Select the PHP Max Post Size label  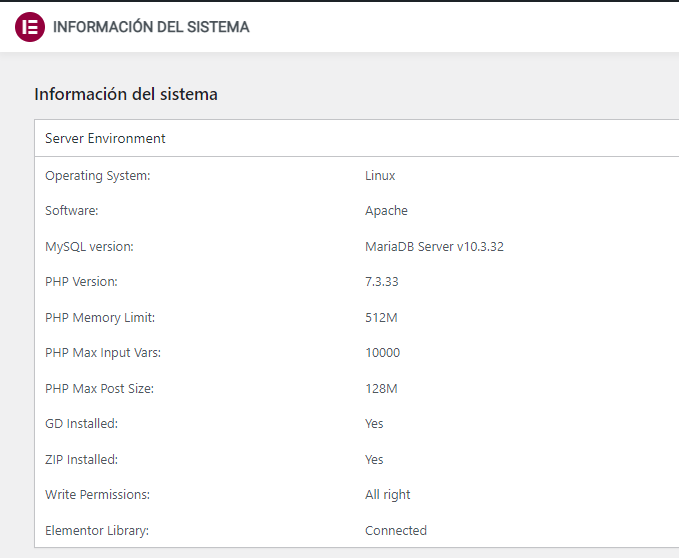[x=99, y=389]
